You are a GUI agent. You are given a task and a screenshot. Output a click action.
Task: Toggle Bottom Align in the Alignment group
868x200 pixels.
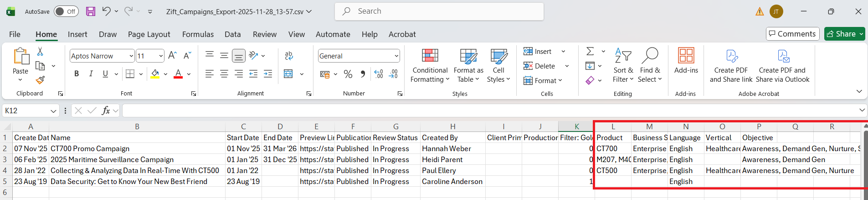coord(238,56)
